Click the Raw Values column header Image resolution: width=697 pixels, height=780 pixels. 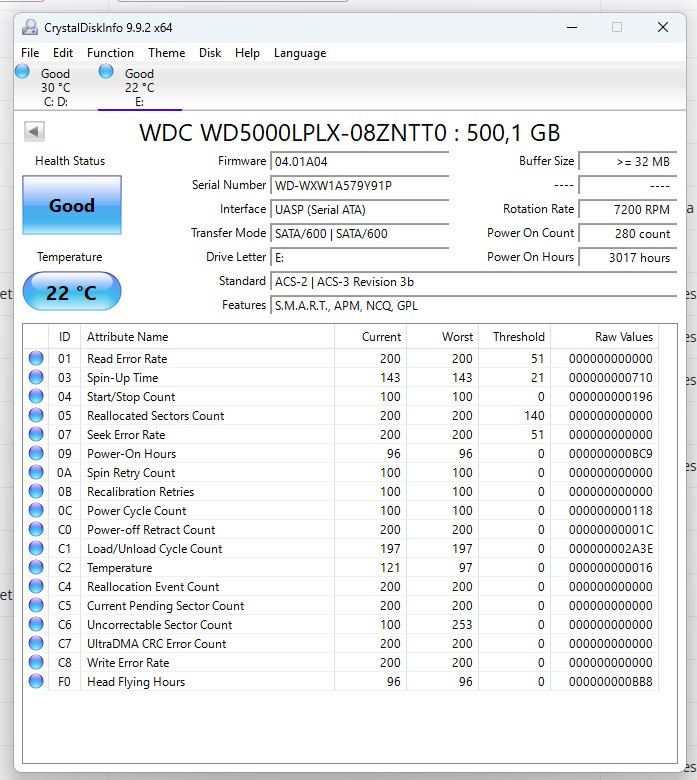604,337
